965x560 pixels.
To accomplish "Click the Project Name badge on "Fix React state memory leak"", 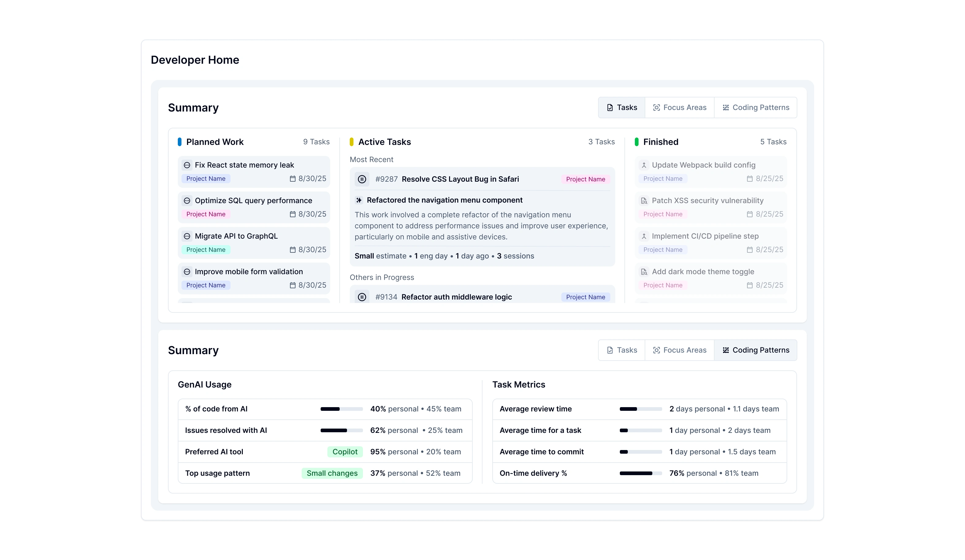I will (206, 178).
